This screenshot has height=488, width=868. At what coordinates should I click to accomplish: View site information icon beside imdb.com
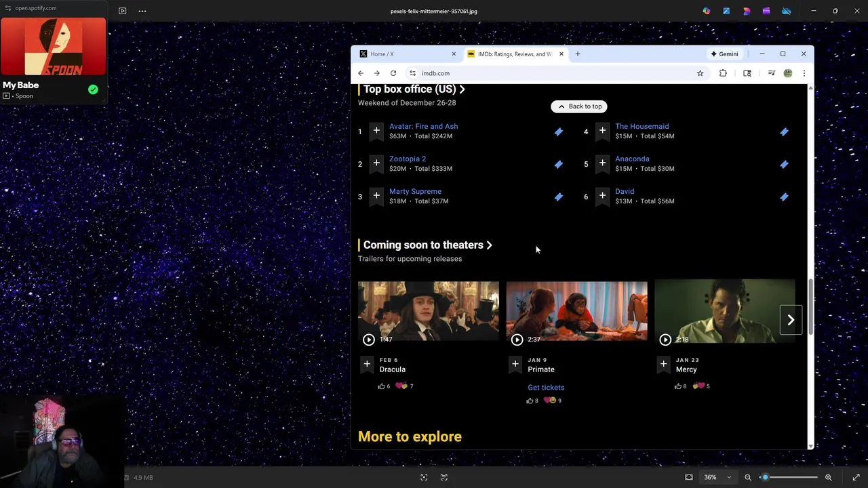click(412, 73)
